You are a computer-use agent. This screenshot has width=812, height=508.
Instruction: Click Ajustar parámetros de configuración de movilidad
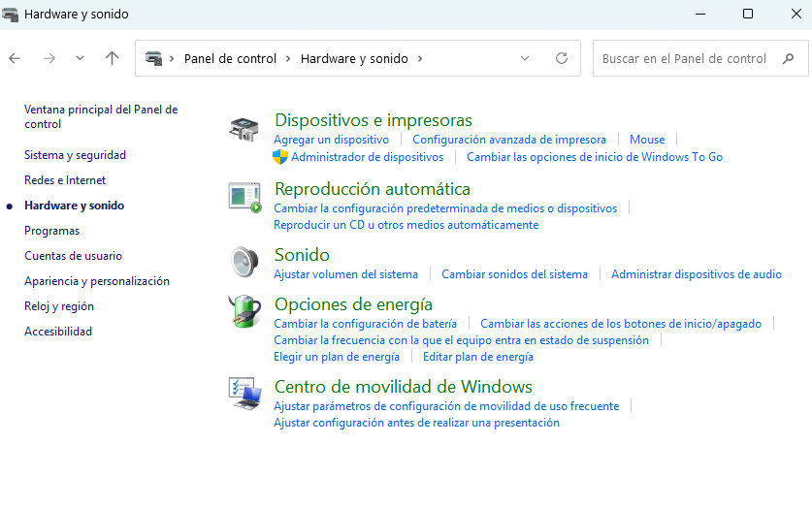446,406
